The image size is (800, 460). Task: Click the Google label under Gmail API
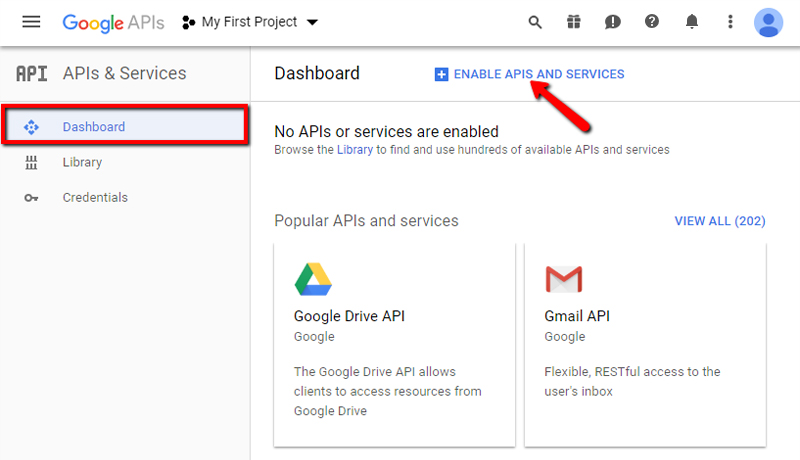[x=565, y=337]
